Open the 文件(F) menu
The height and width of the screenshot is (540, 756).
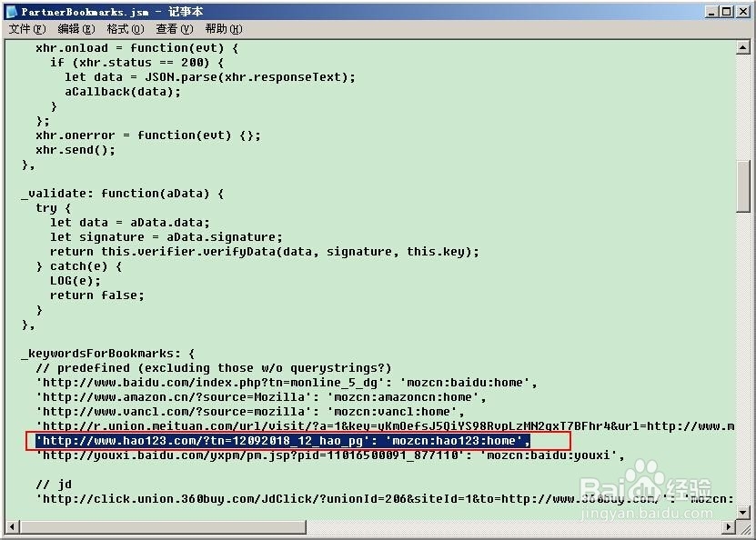click(27, 29)
